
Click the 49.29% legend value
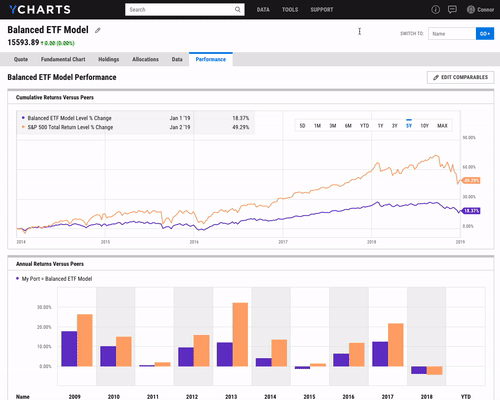click(241, 127)
